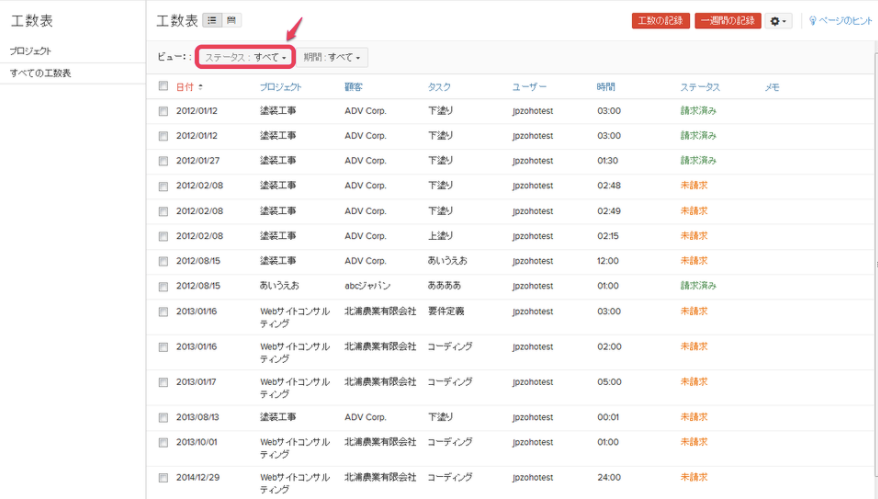Click the 02:48 time value
878x499 pixels.
coord(609,185)
